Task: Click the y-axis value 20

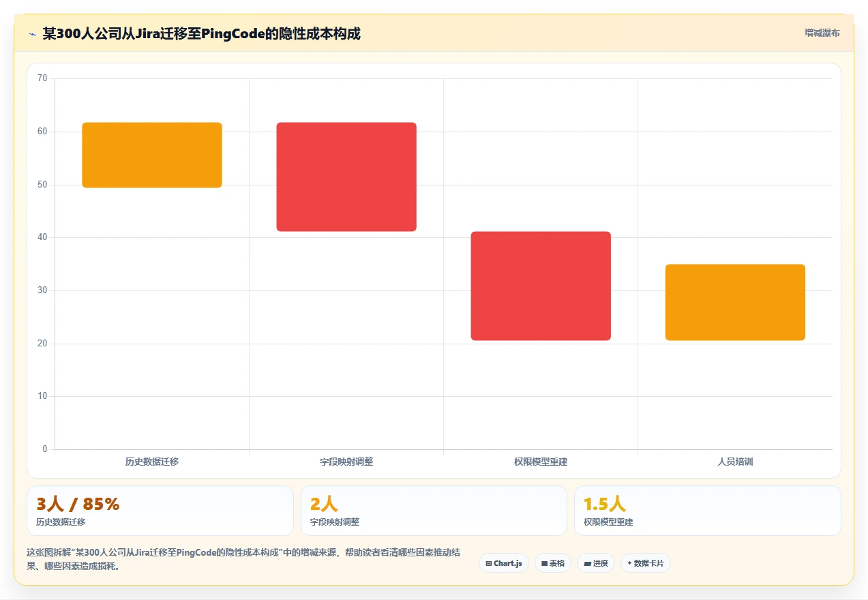Action: (x=42, y=344)
